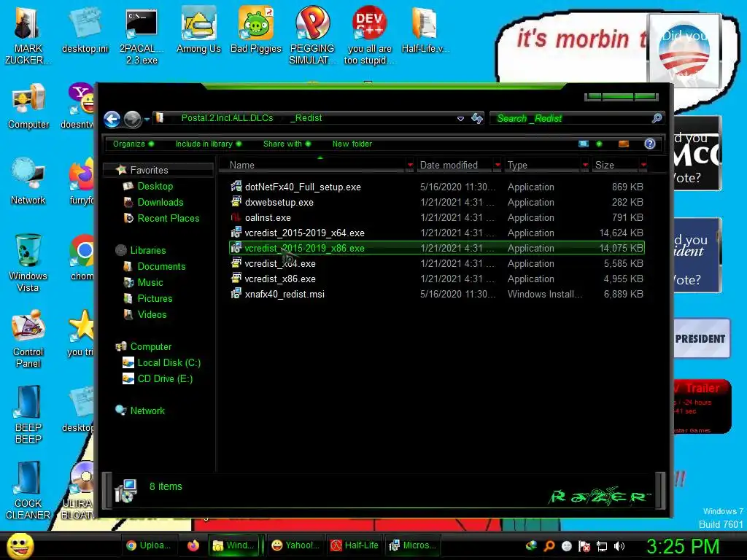Open the Bad Piggies desktop icon
This screenshot has width=747, height=560.
(256, 29)
